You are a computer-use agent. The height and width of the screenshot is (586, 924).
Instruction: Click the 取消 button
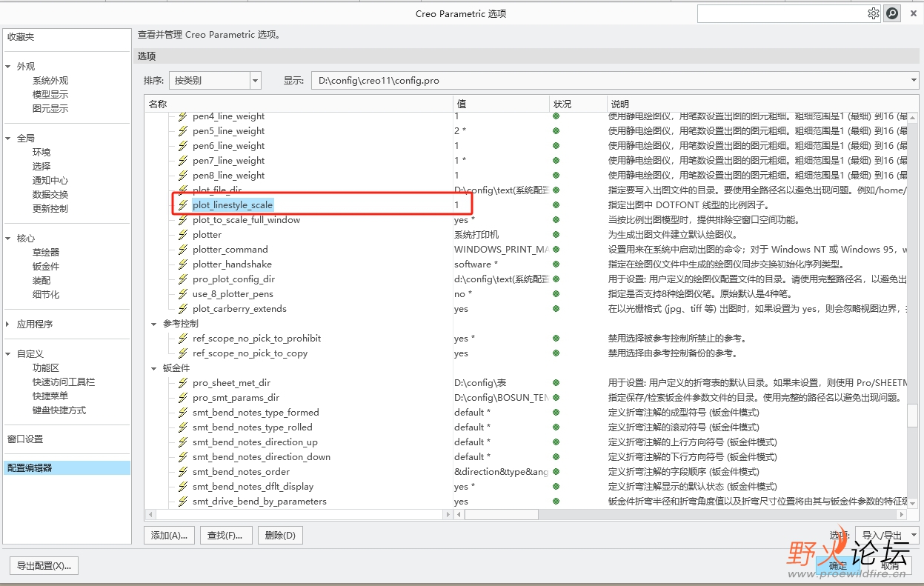[891, 565]
